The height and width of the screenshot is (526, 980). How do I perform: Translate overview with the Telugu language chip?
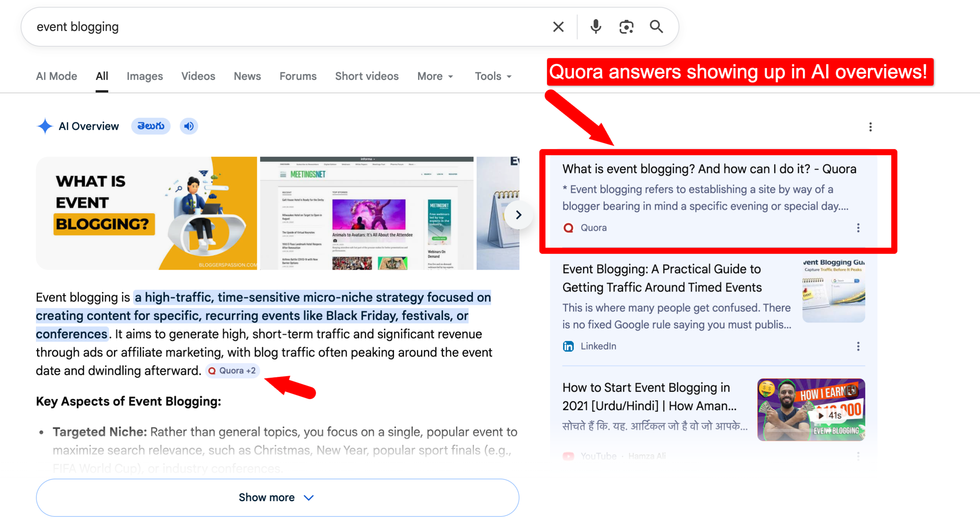151,126
